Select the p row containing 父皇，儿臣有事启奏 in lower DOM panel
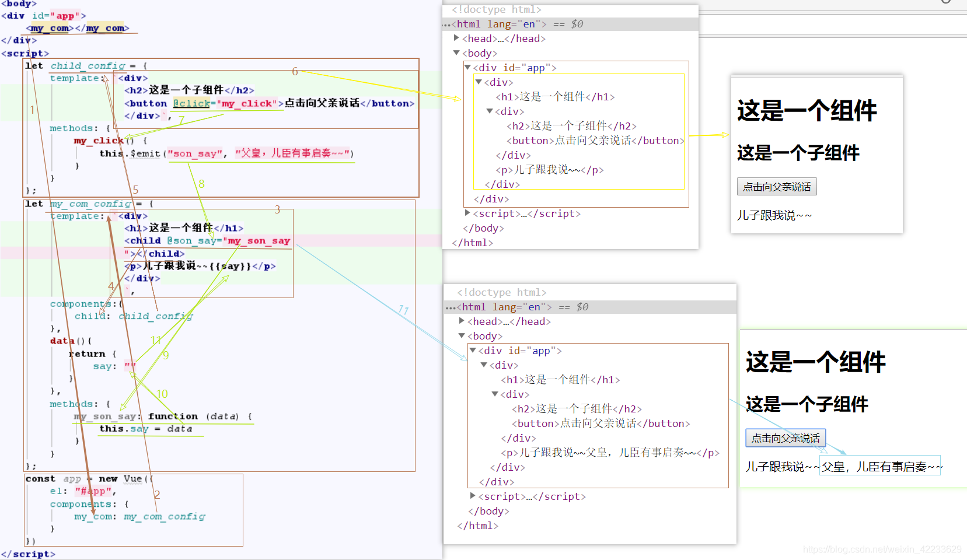 (x=610, y=453)
